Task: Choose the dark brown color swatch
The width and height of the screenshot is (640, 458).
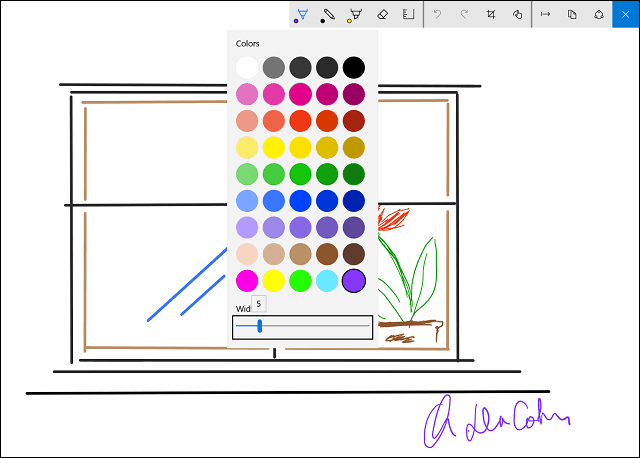Action: coord(354,254)
